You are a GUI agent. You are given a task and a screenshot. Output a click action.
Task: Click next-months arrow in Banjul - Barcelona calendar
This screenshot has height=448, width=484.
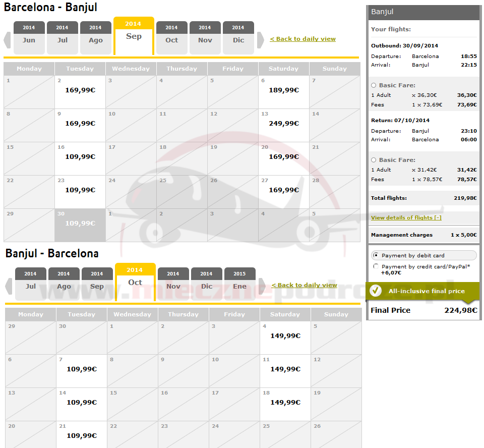point(262,286)
